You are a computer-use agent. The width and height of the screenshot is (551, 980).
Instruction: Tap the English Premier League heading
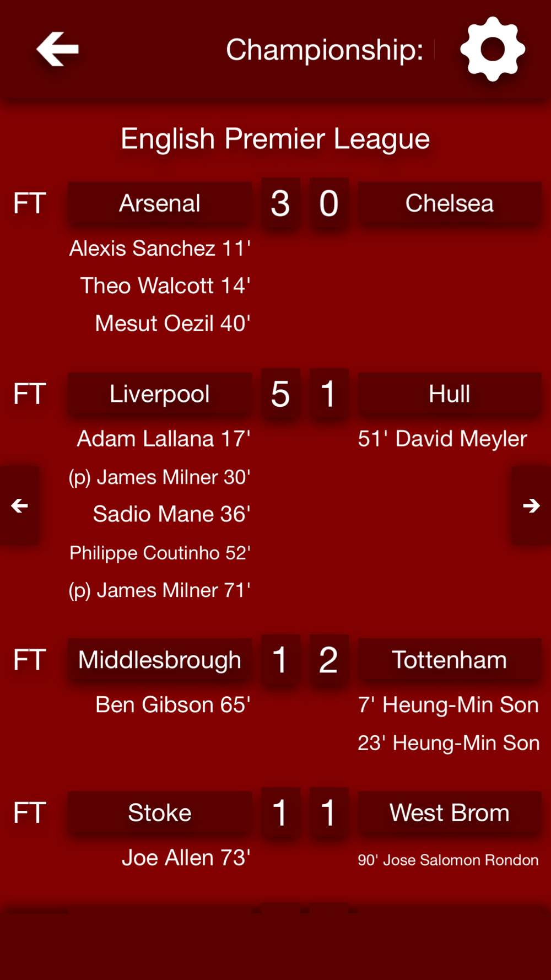(275, 138)
